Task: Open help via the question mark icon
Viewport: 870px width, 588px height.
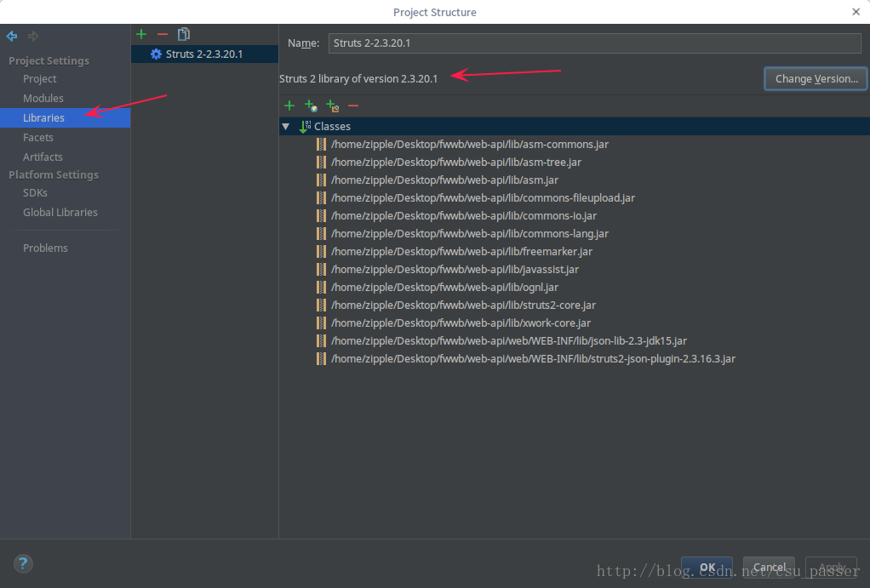Action: [x=23, y=564]
